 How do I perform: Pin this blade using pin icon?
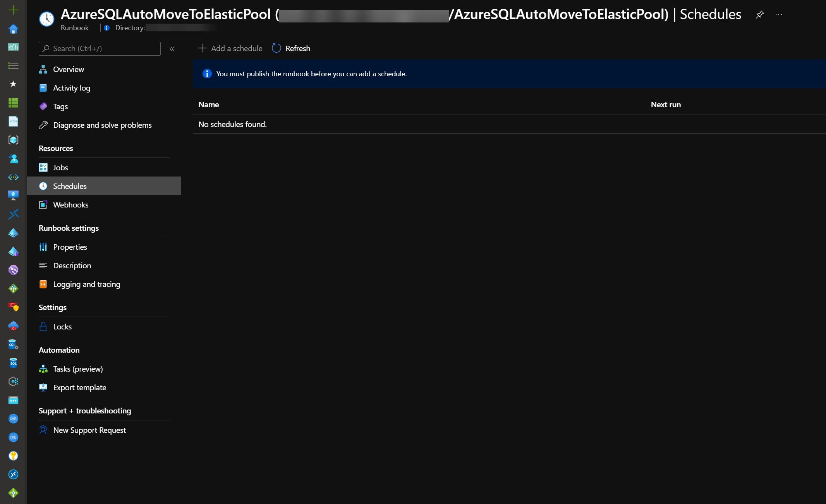pyautogui.click(x=760, y=15)
